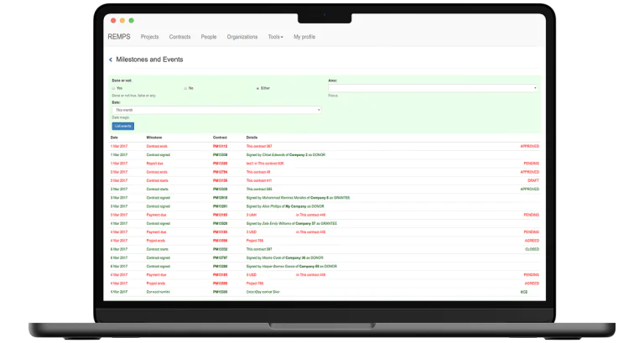The image size is (644, 343).
Task: Open Company 2 organization link
Action: (x=299, y=155)
